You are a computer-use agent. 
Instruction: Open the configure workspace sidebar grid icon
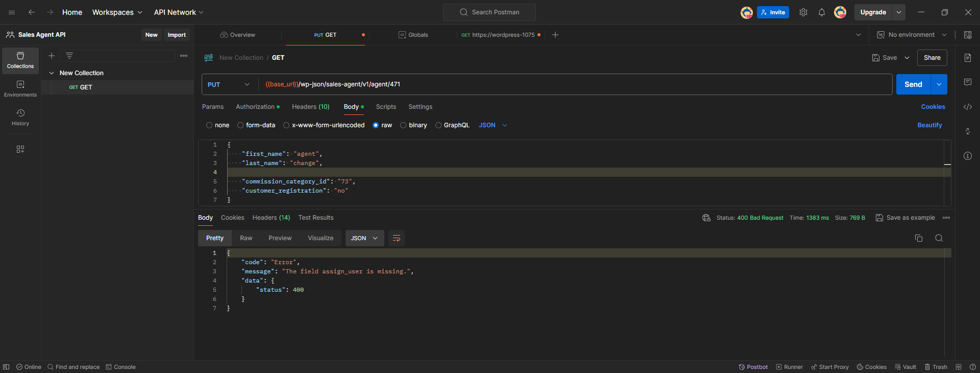point(20,149)
